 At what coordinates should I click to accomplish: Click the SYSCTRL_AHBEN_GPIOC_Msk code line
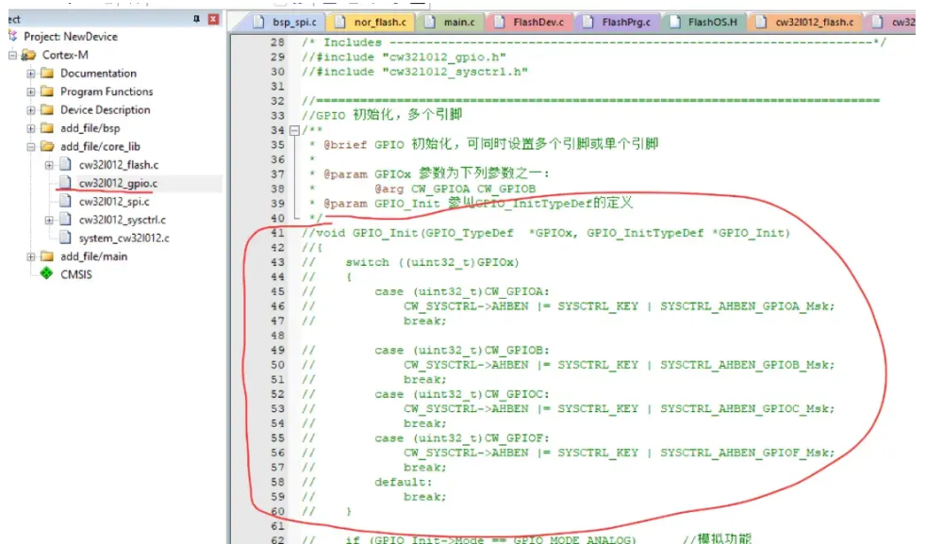point(619,409)
